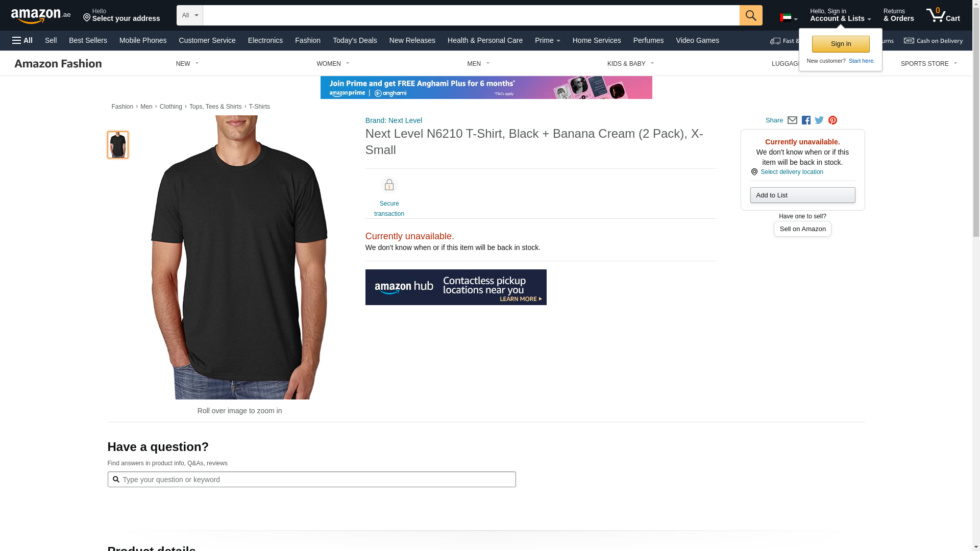980x551 pixels.
Task: Share product via email icon
Action: [792, 120]
